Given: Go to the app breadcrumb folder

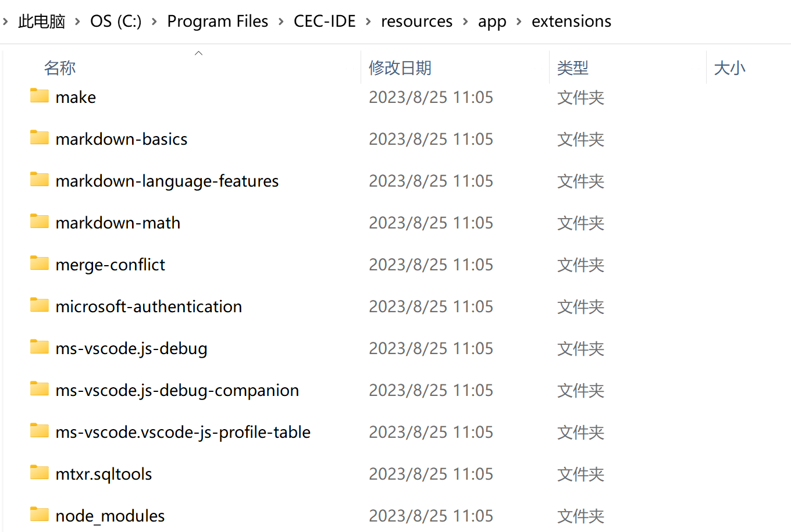Looking at the screenshot, I should pyautogui.click(x=492, y=22).
